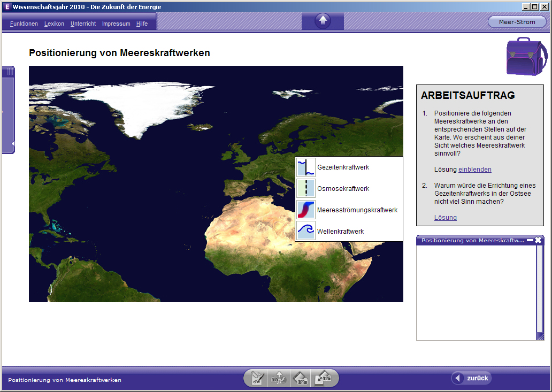Open the Lösung link for question 2
The height and width of the screenshot is (392, 552).
(446, 218)
